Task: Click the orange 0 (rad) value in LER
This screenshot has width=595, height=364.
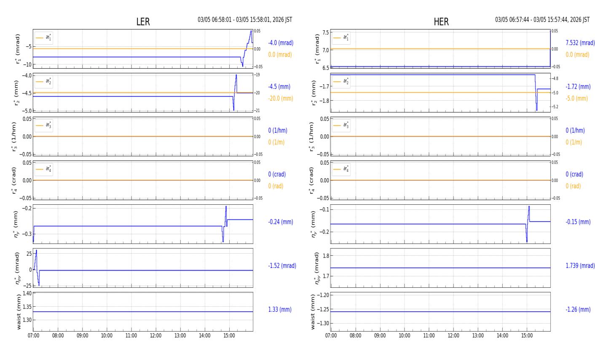Action: coord(276,186)
